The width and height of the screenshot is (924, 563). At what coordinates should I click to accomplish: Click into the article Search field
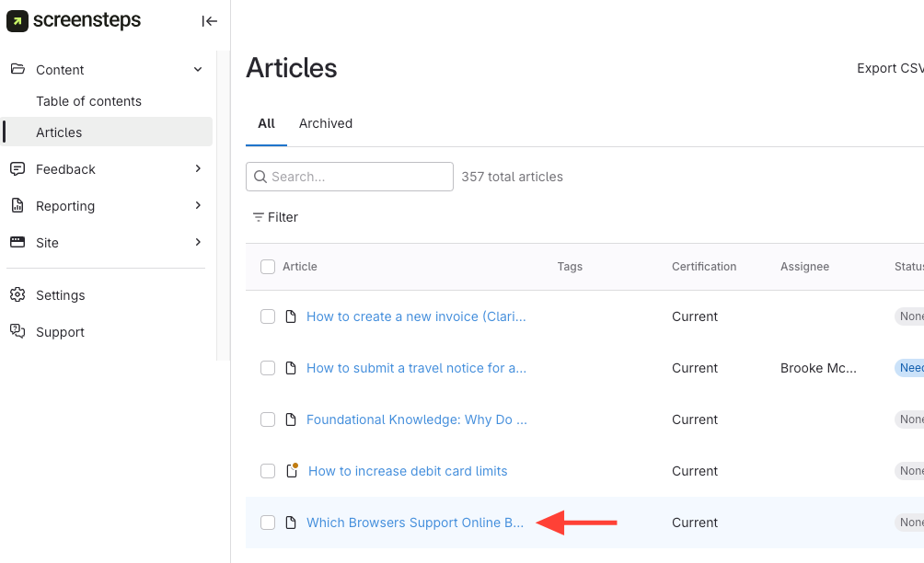359,177
